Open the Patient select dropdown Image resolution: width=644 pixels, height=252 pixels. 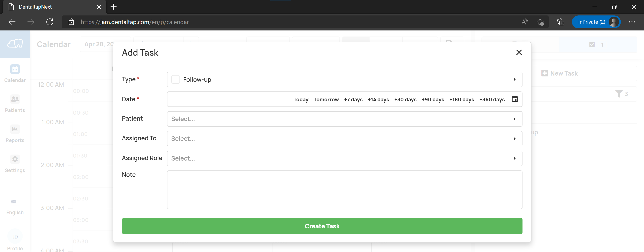[x=345, y=119]
